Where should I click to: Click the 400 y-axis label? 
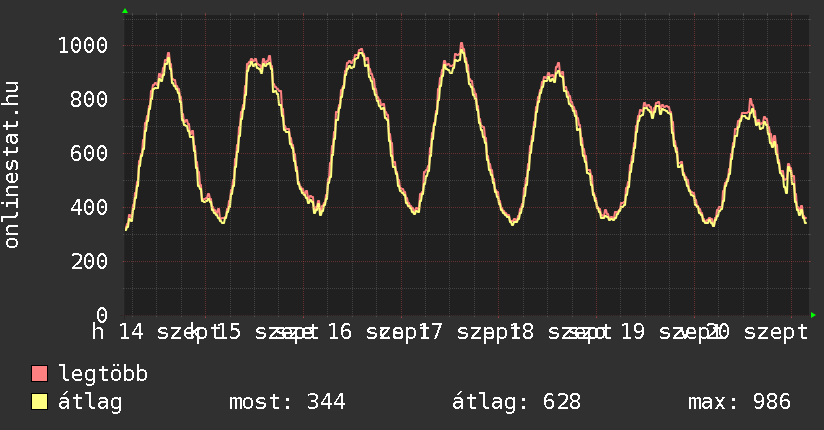pyautogui.click(x=89, y=208)
